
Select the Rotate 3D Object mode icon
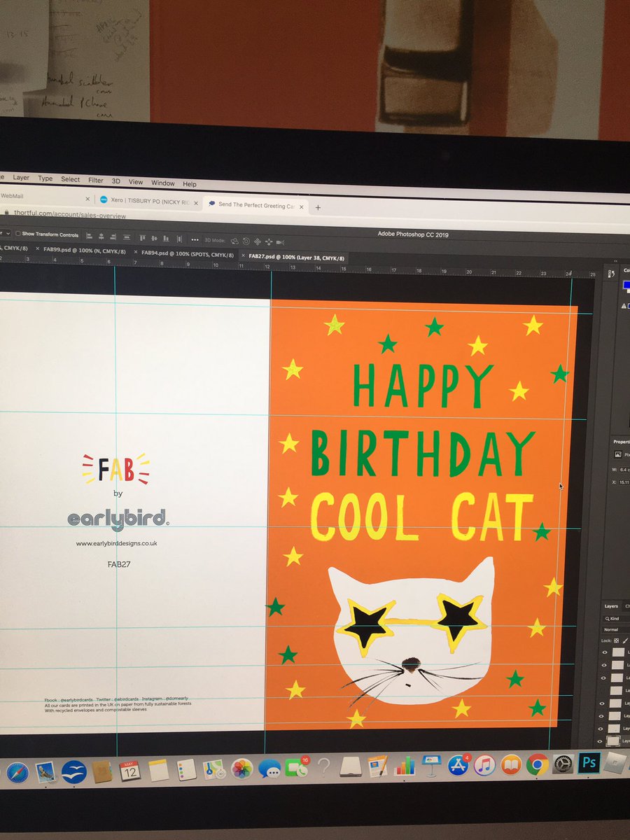[234, 241]
